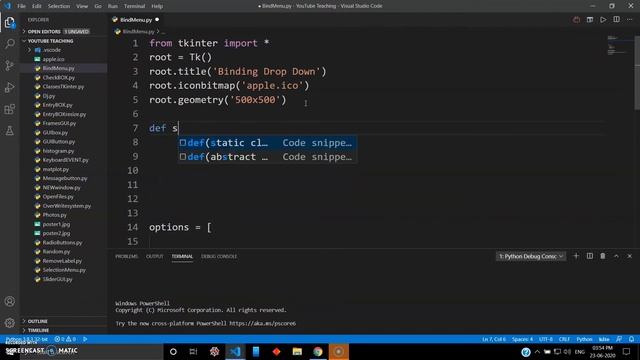The width and height of the screenshot is (640, 360).
Task: Create a new terminal with the plus icon
Action: [576, 256]
